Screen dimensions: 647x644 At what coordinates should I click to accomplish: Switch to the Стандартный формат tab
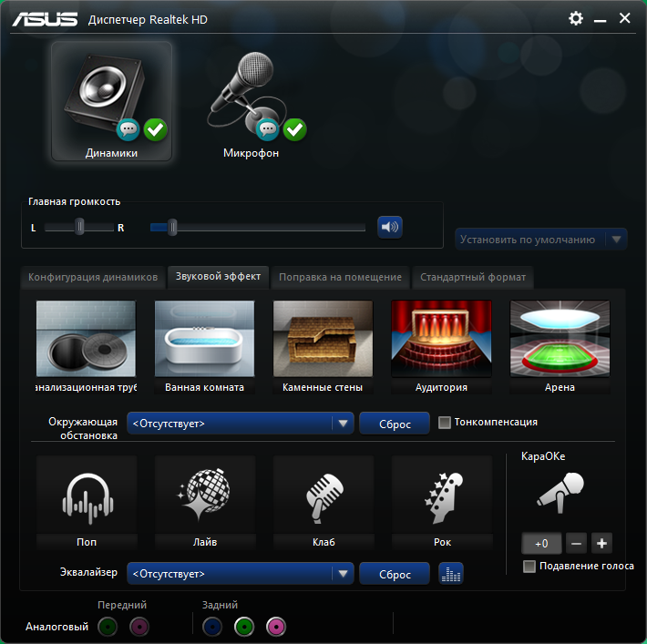(473, 277)
